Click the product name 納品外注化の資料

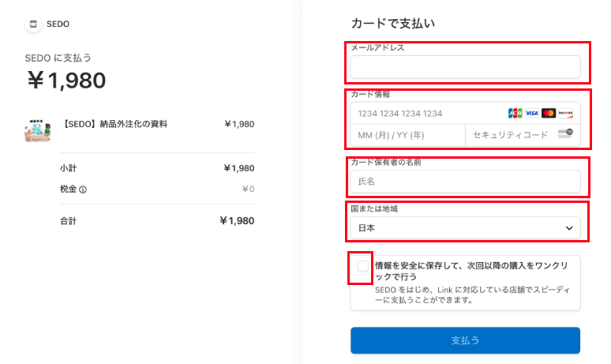click(115, 124)
